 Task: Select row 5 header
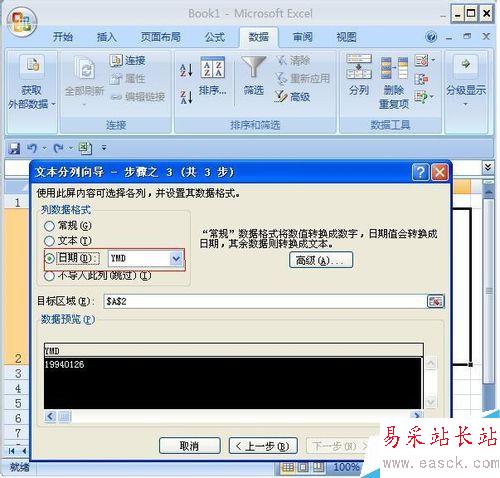click(18, 403)
